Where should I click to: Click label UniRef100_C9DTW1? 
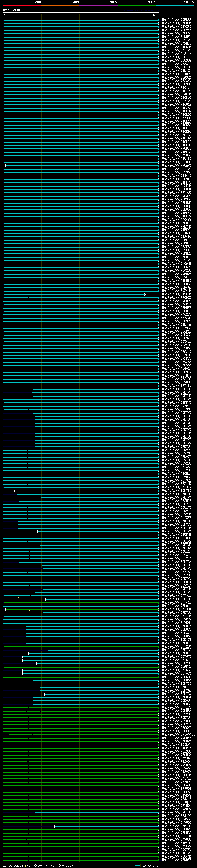point(177,389)
